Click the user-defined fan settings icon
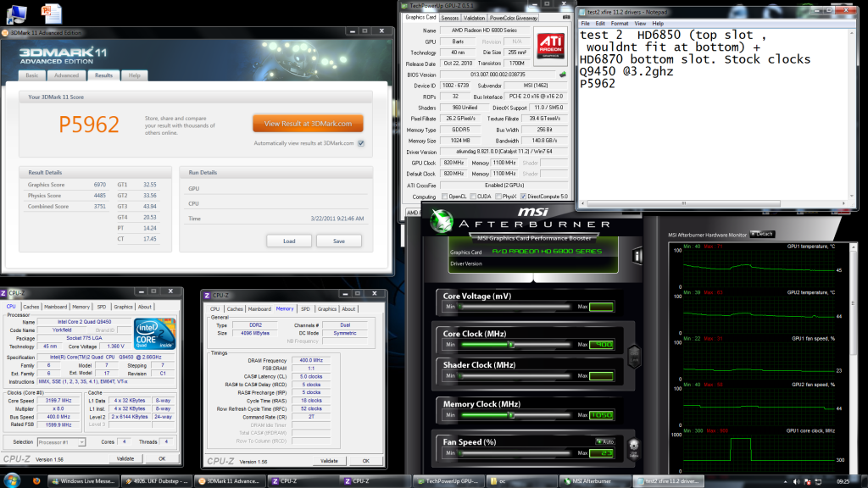Image resolution: width=868 pixels, height=488 pixels. [x=633, y=447]
